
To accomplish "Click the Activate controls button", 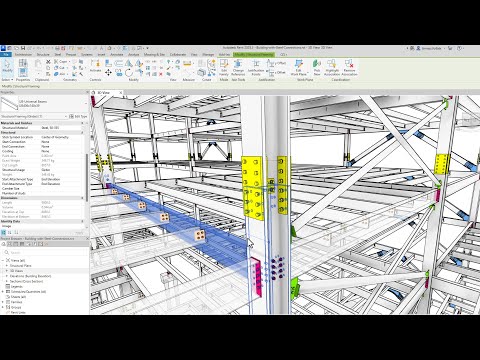I will [x=95, y=66].
